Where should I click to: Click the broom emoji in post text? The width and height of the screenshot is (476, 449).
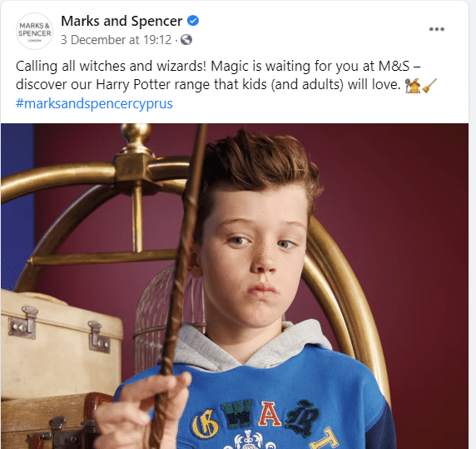click(429, 85)
